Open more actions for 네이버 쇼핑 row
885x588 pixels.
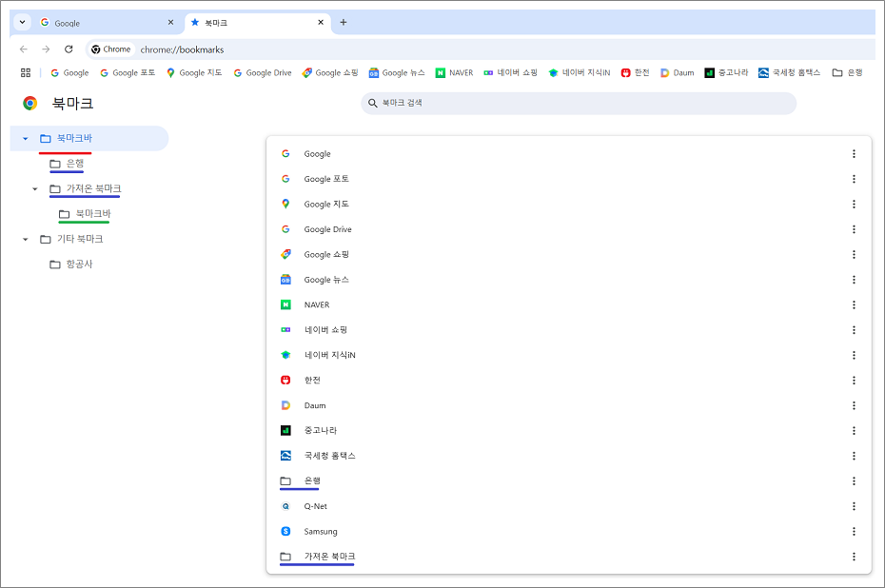pyautogui.click(x=854, y=329)
